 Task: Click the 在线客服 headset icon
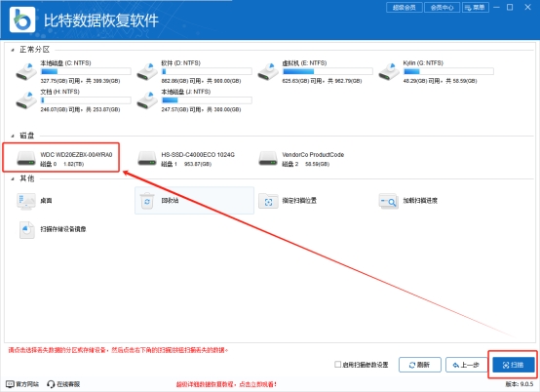click(x=51, y=384)
